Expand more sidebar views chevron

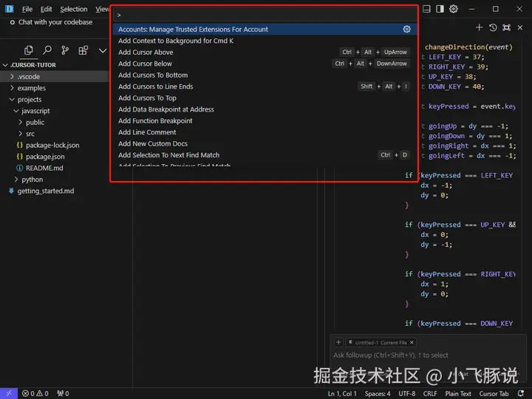pyautogui.click(x=103, y=51)
